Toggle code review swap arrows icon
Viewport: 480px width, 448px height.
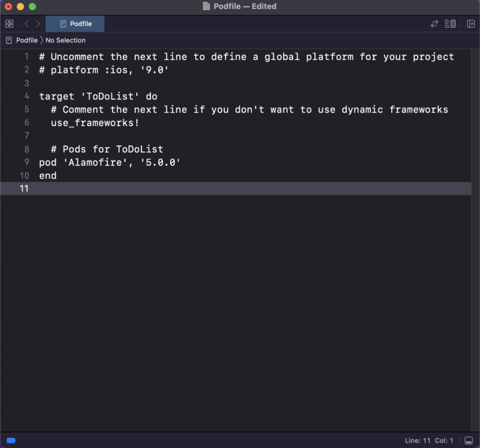pyautogui.click(x=434, y=24)
